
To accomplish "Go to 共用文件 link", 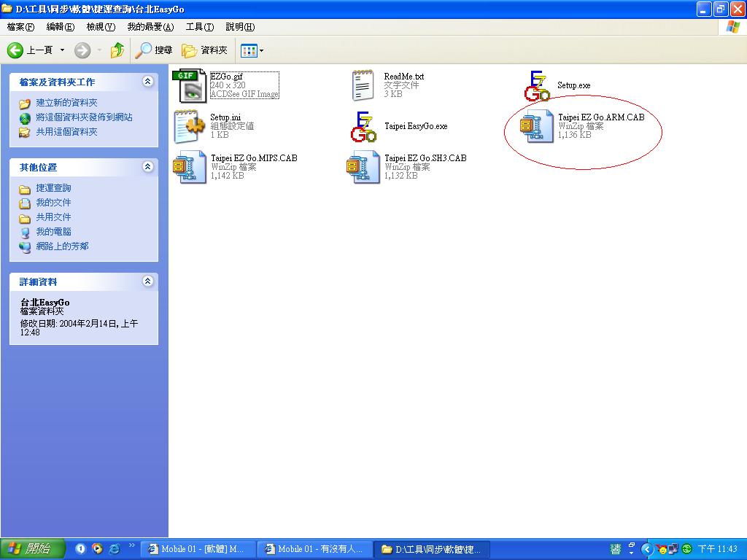I will click(x=53, y=217).
